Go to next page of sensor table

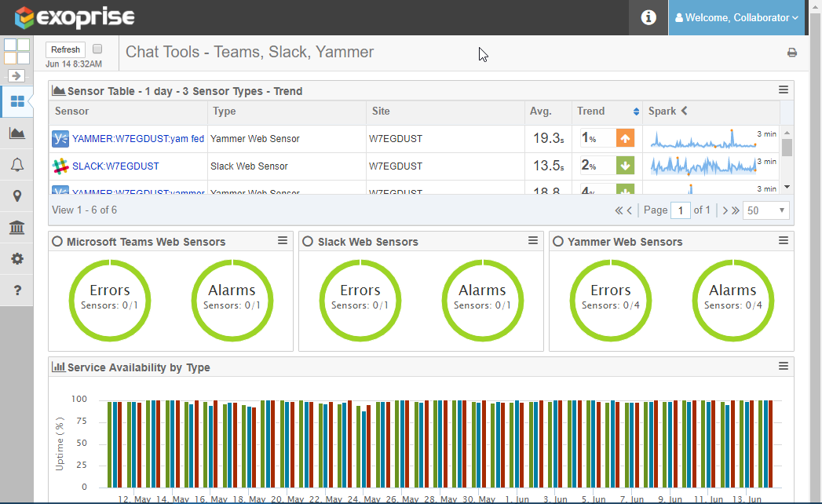tap(725, 210)
